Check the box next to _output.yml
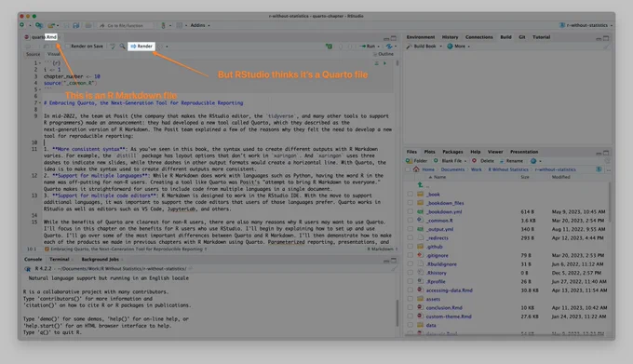Screen dimensions: 633x364 (x=411, y=229)
